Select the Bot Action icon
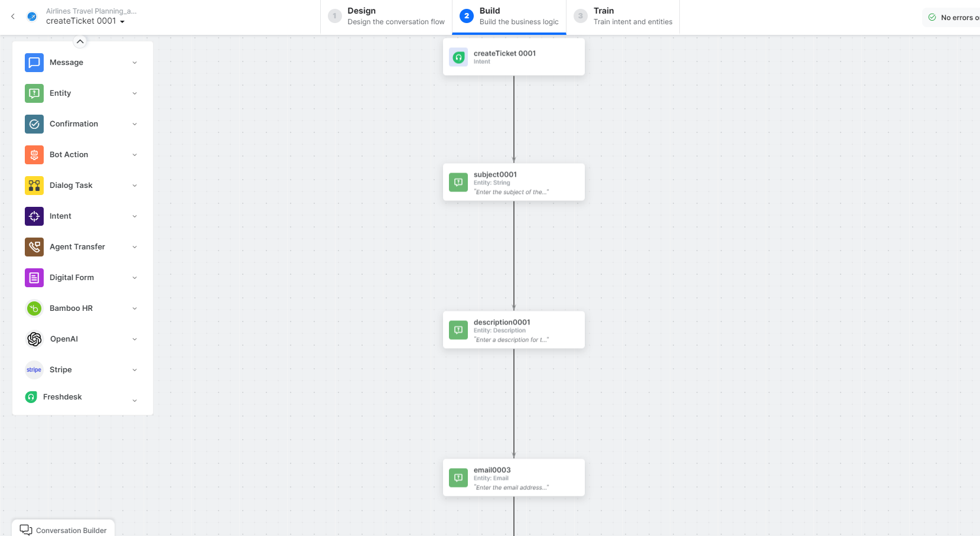The image size is (980, 536). pos(34,155)
